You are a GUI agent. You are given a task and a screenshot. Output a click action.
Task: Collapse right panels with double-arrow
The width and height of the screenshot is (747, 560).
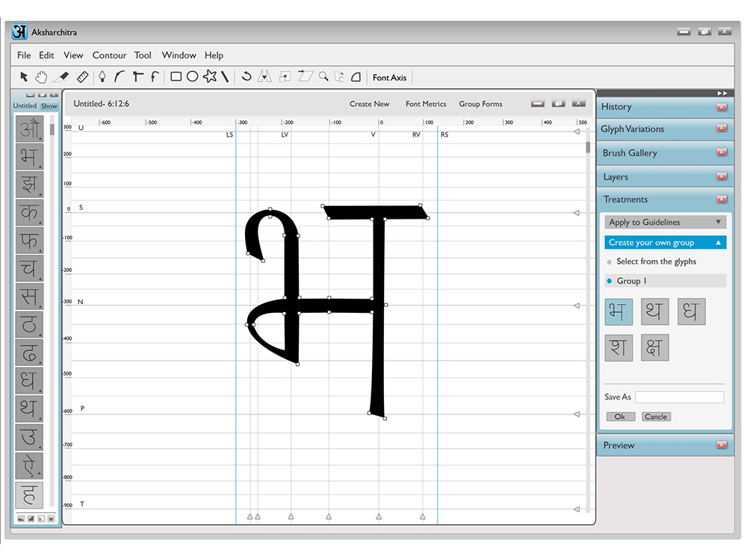pos(722,93)
